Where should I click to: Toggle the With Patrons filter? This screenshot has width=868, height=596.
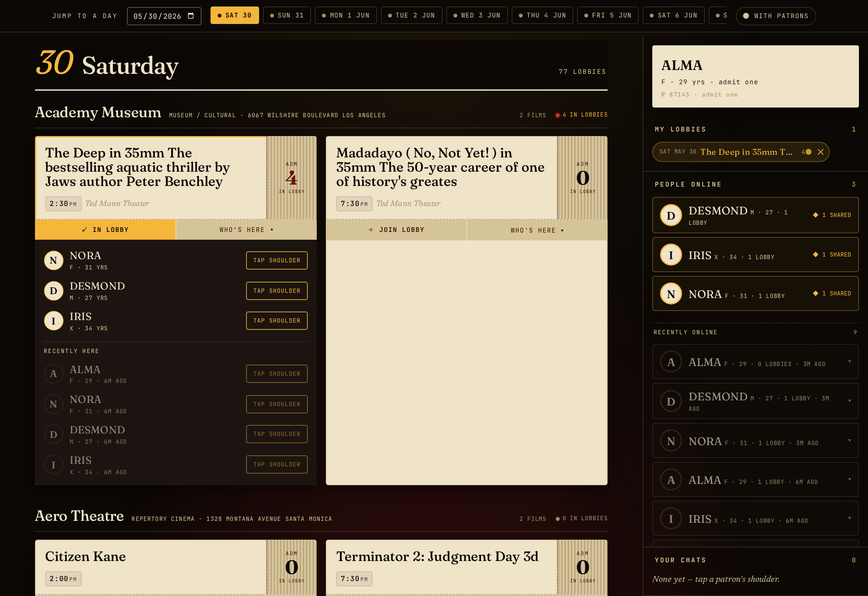pos(776,16)
